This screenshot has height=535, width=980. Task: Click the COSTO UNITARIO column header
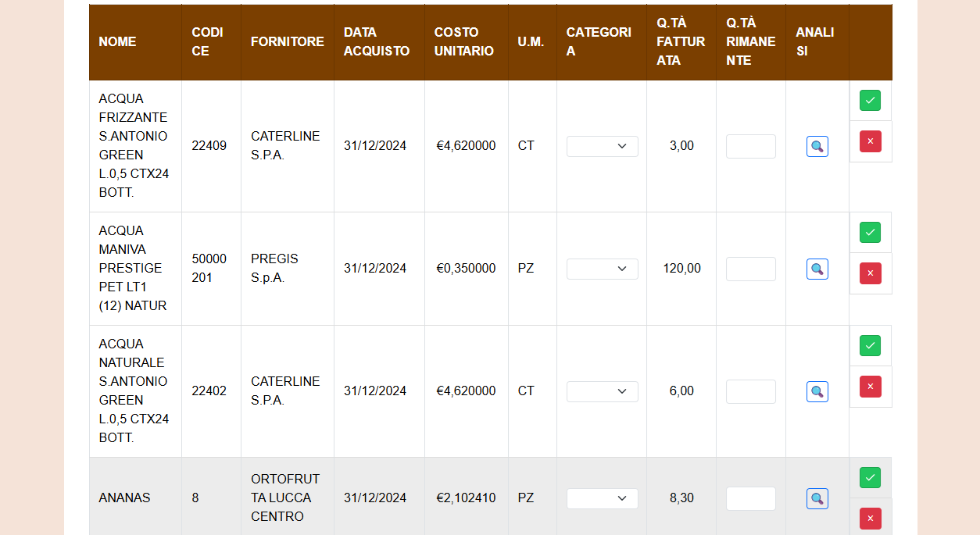tap(464, 41)
